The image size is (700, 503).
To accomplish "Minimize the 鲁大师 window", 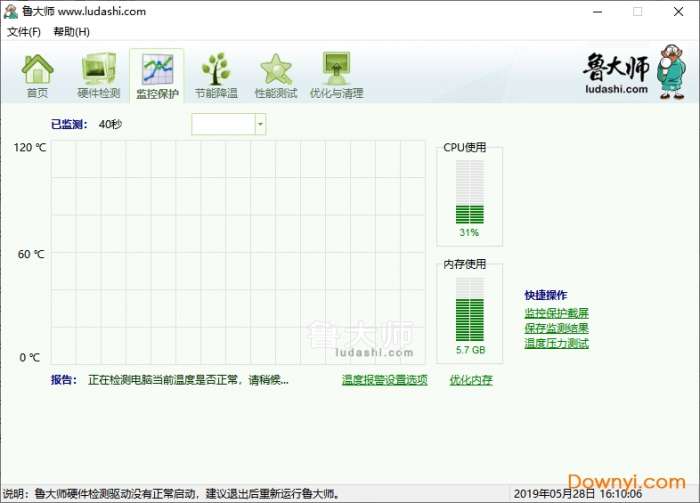I will click(597, 12).
